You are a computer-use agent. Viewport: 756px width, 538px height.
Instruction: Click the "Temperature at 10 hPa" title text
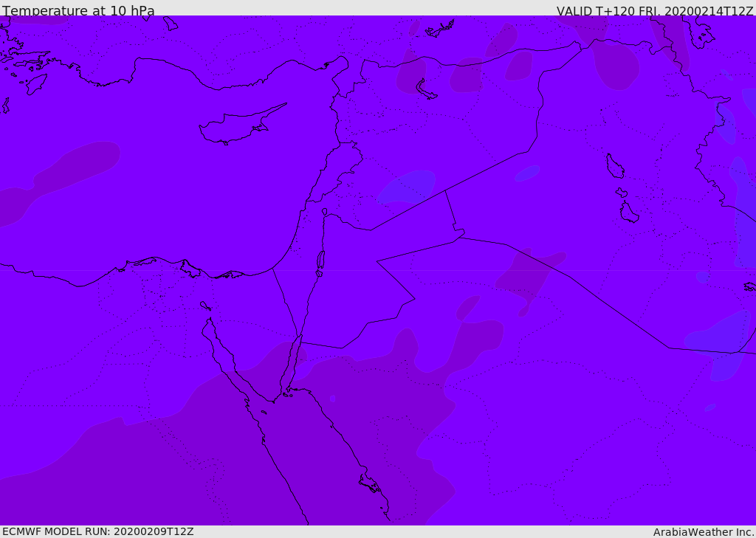point(78,10)
